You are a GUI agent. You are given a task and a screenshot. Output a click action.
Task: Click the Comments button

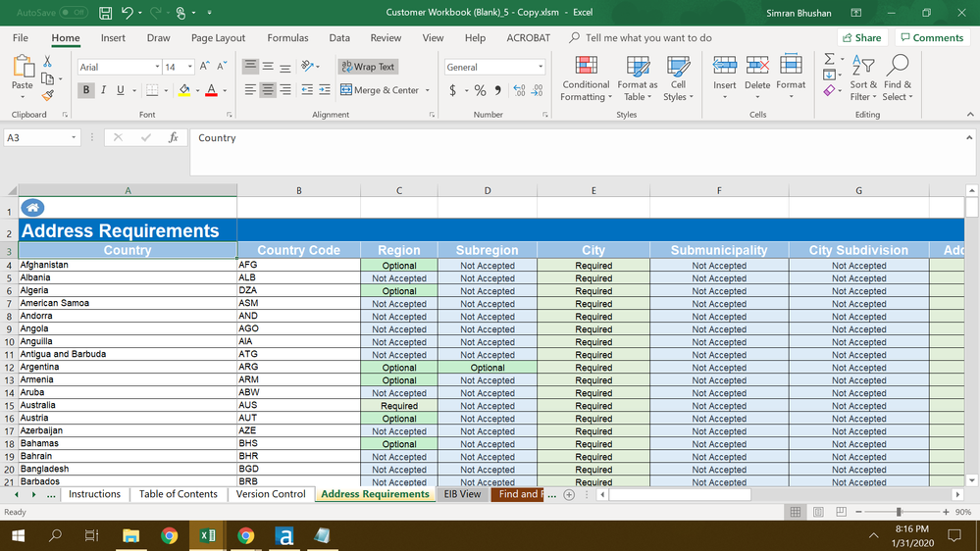point(932,38)
